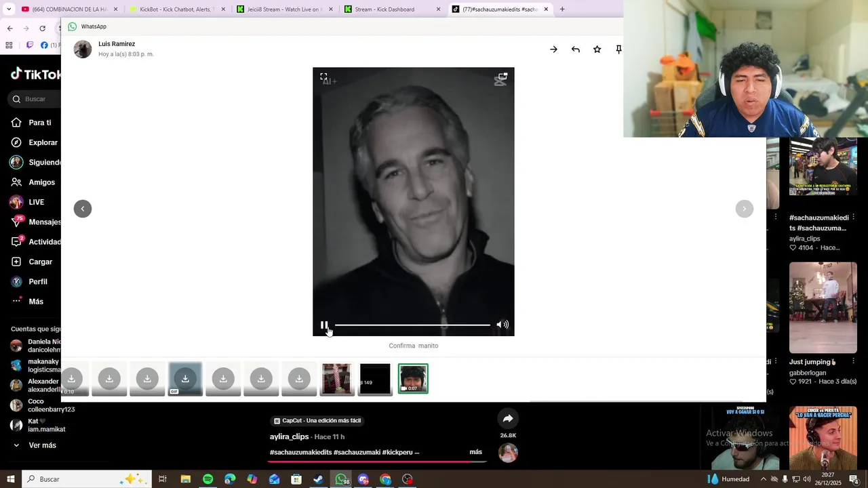Reply to the message with the reply arrow
The width and height of the screenshot is (868, 488).
(x=575, y=49)
